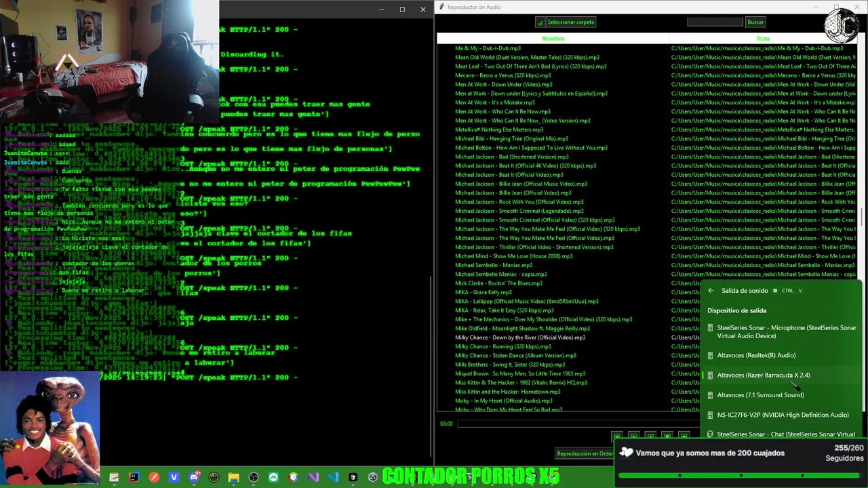Screen dimensions: 868x488
Task: Select Altavoces (Realtek(R) Audio) output
Action: point(781,355)
